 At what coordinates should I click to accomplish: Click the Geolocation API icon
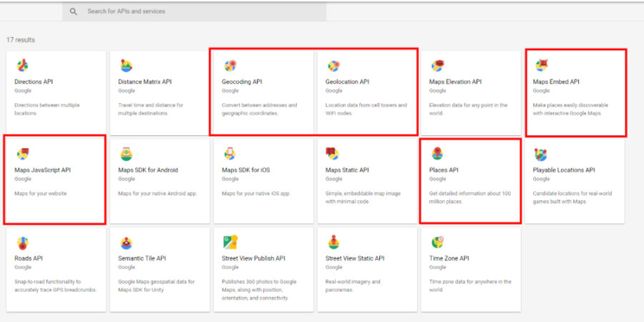click(x=333, y=65)
